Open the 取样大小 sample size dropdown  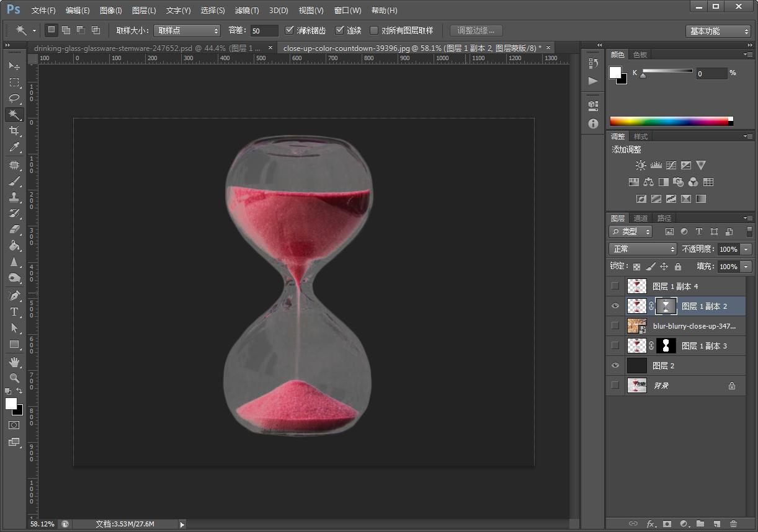pos(187,30)
